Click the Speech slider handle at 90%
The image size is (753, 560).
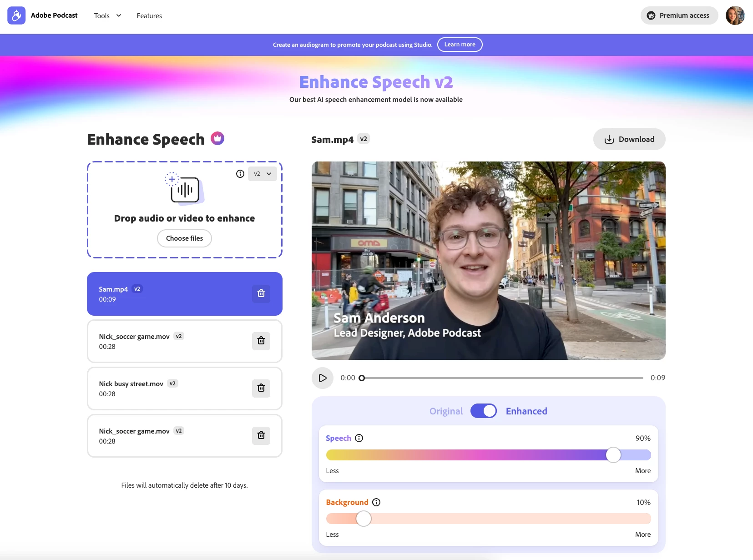click(613, 455)
